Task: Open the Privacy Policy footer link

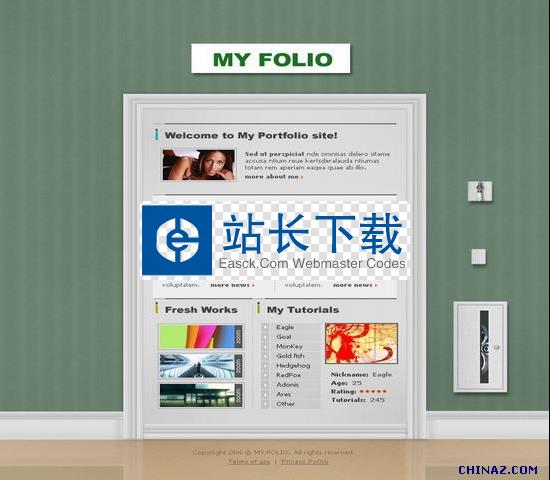Action: [x=305, y=462]
